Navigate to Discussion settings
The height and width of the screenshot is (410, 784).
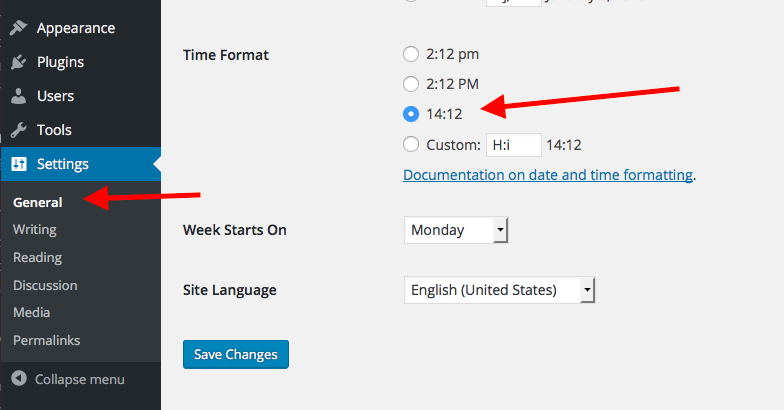click(45, 285)
